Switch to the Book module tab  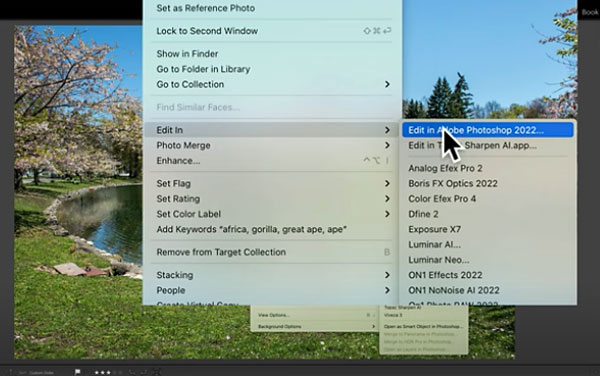tap(590, 12)
